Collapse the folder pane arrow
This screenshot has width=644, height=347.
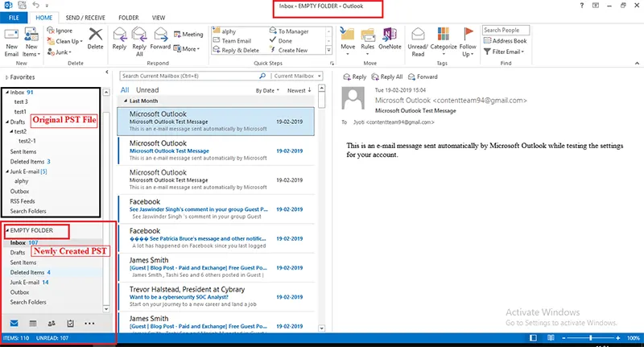pos(107,72)
